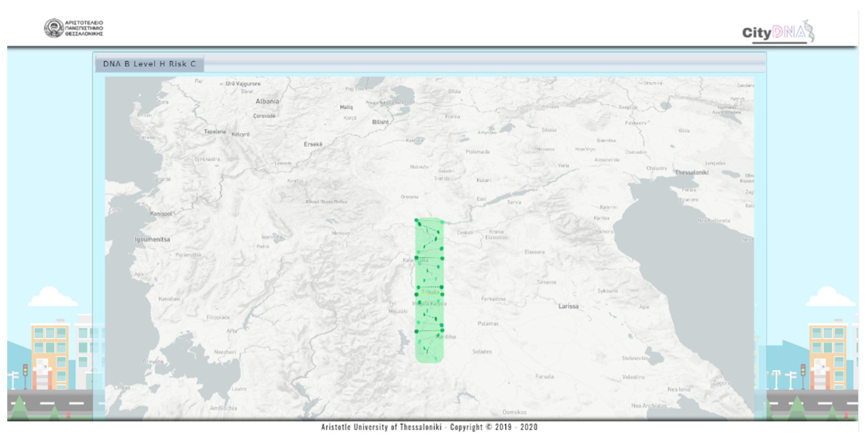Click the green DNA helix overlay at Trikala

[x=429, y=290]
